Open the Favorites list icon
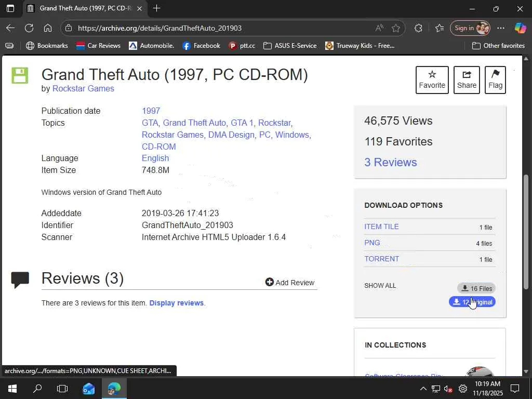The width and height of the screenshot is (532, 399). coord(440,28)
